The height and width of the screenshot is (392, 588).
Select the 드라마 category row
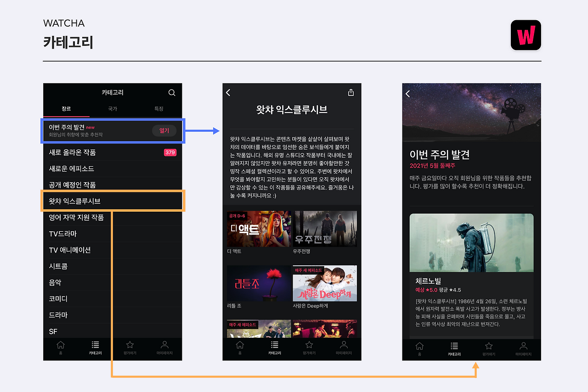point(113,315)
